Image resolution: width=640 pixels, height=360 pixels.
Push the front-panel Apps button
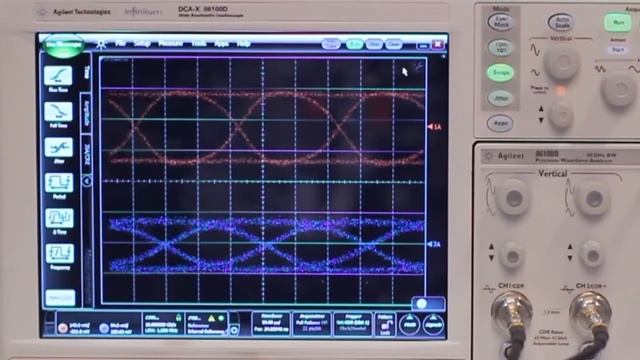point(500,123)
